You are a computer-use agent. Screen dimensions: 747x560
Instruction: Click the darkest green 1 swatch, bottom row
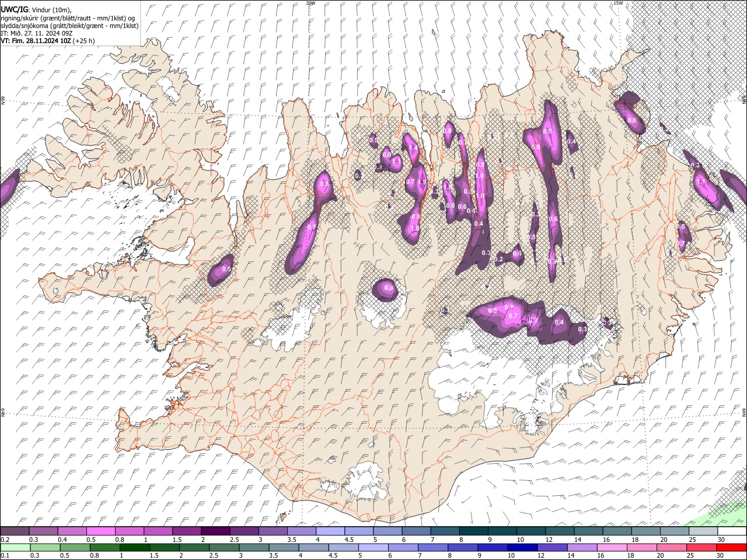click(135, 547)
